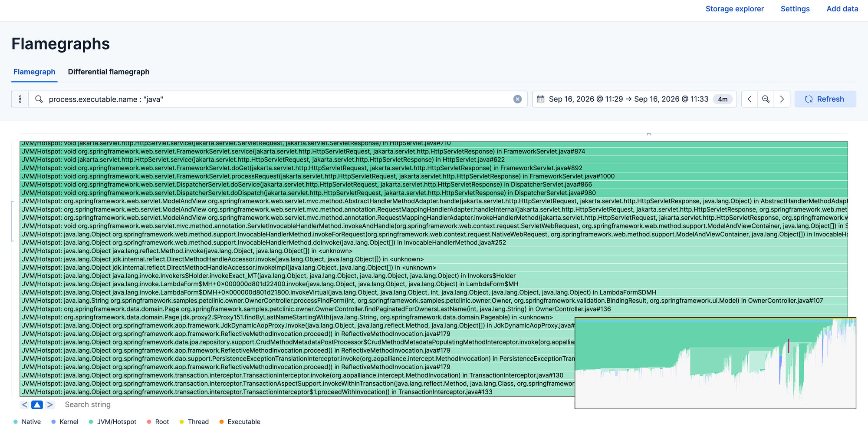Click the Executable legend entry
The image size is (868, 434).
tap(240, 422)
